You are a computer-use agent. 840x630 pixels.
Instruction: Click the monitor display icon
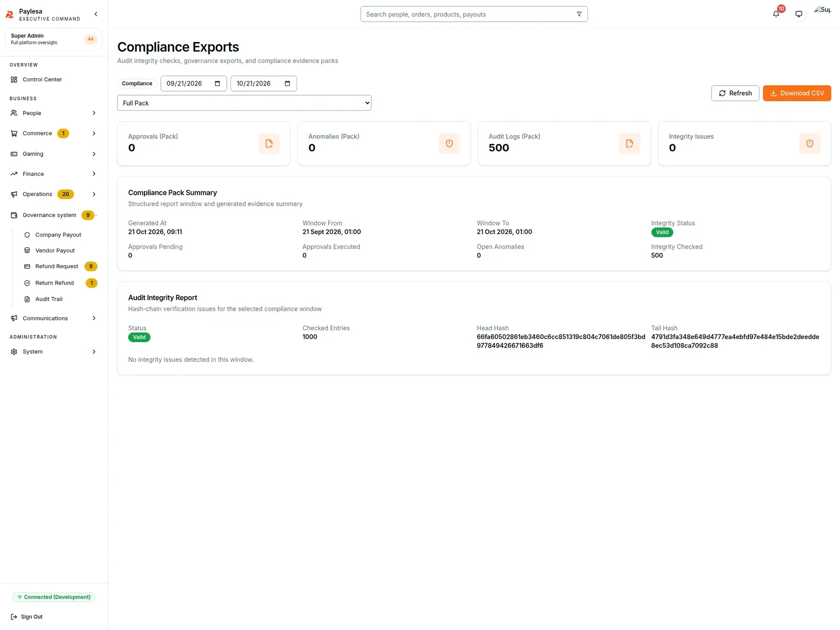tap(799, 14)
